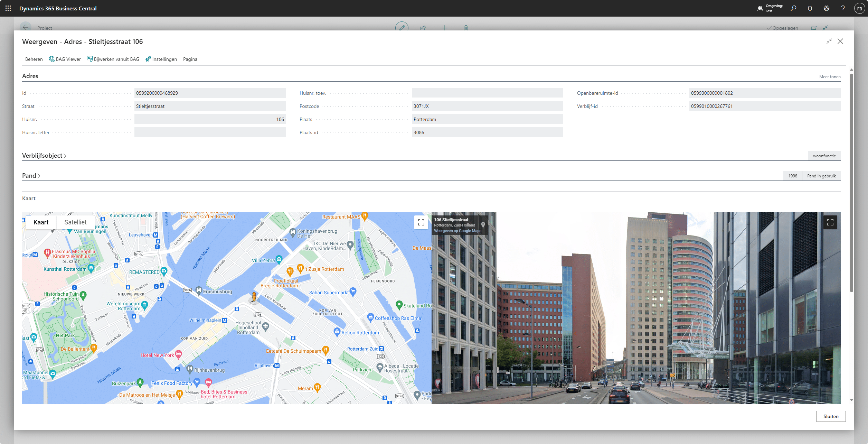The image size is (868, 444).
Task: Click the Street View pegman on map
Action: 254,297
